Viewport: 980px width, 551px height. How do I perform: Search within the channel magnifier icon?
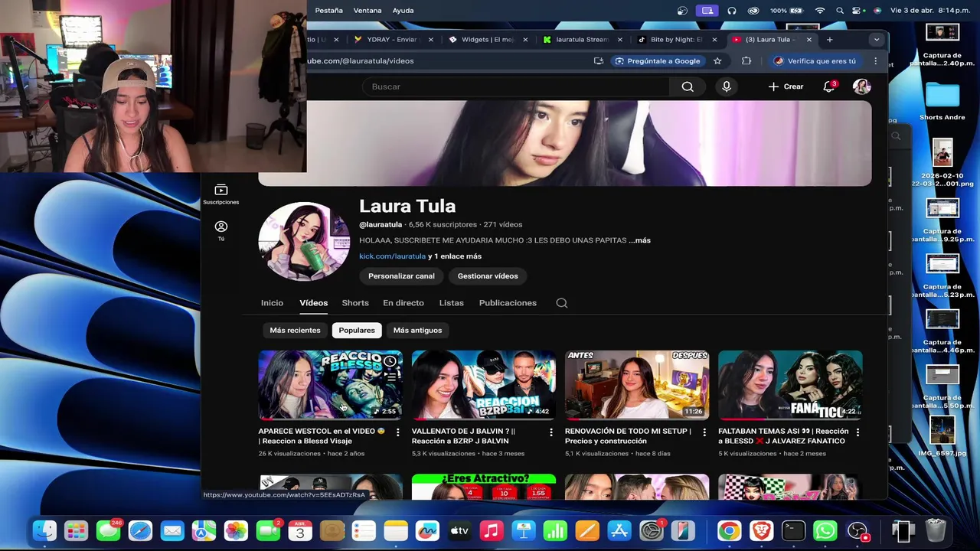click(562, 303)
